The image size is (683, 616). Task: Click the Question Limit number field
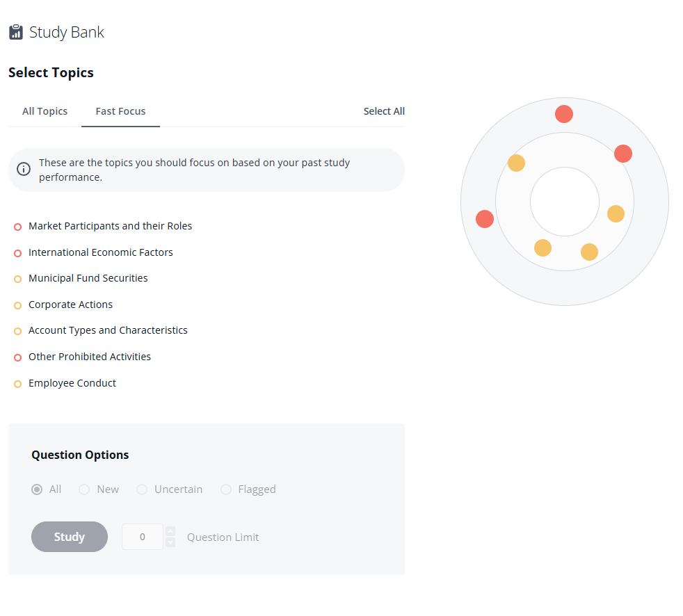point(143,537)
